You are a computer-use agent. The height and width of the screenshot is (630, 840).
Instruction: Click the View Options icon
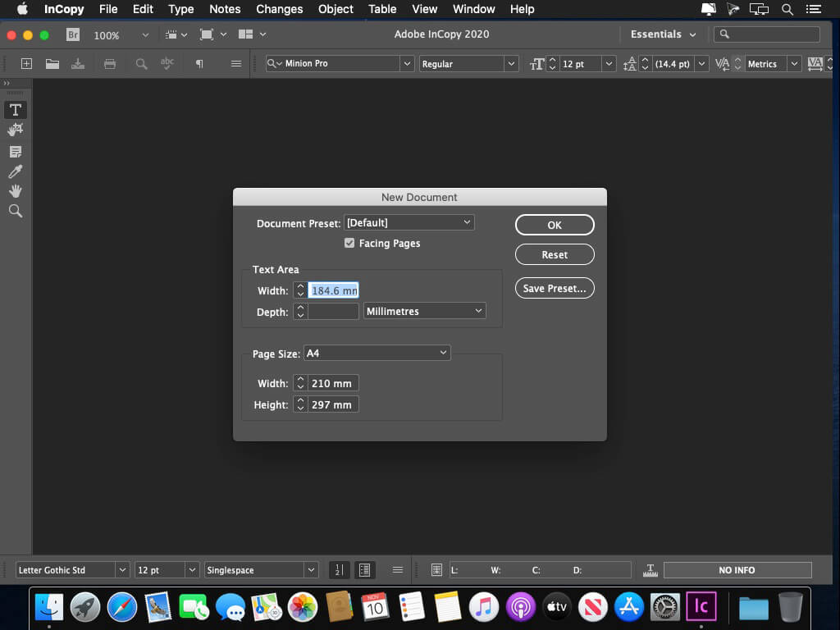[176, 34]
